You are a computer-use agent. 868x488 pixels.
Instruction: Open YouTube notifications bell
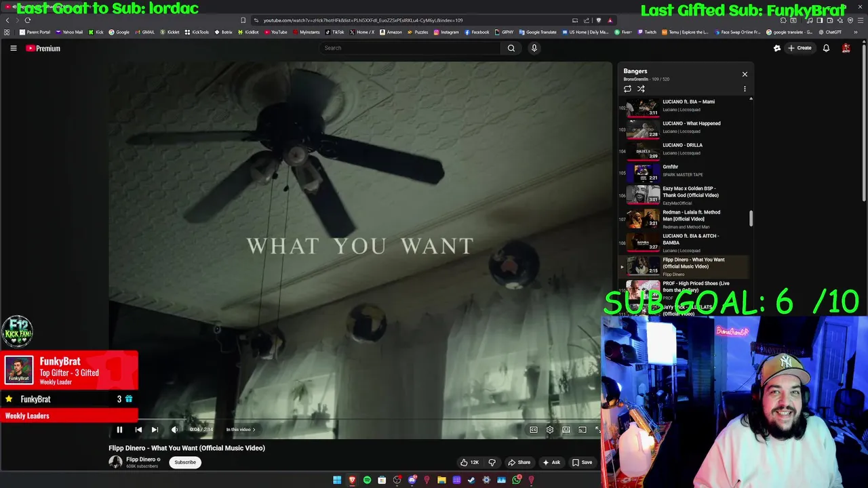[826, 48]
